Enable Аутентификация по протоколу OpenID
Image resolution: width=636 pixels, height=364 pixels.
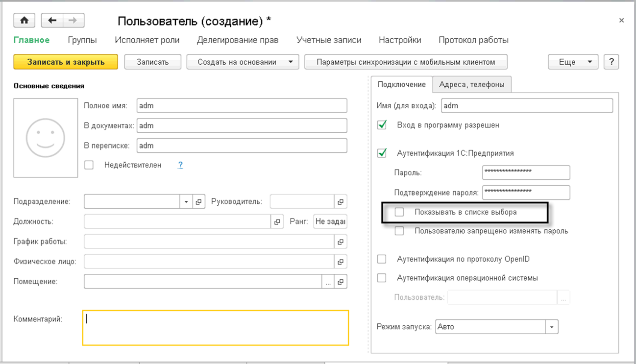382,259
